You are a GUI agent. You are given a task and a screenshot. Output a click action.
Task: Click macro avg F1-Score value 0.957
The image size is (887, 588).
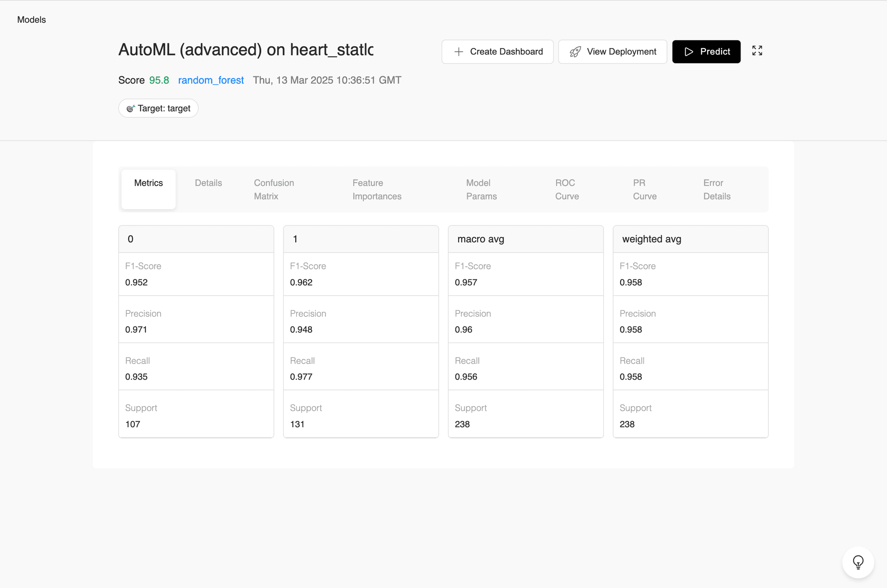466,283
